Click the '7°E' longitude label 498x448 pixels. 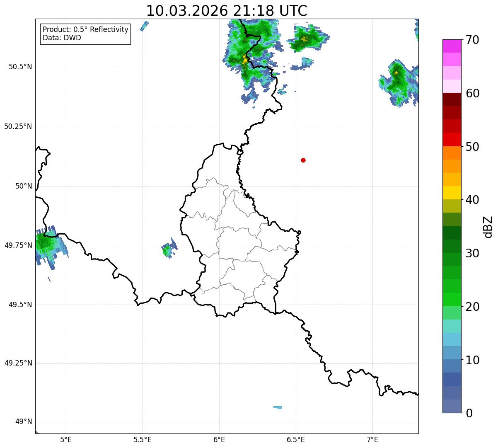point(372,440)
